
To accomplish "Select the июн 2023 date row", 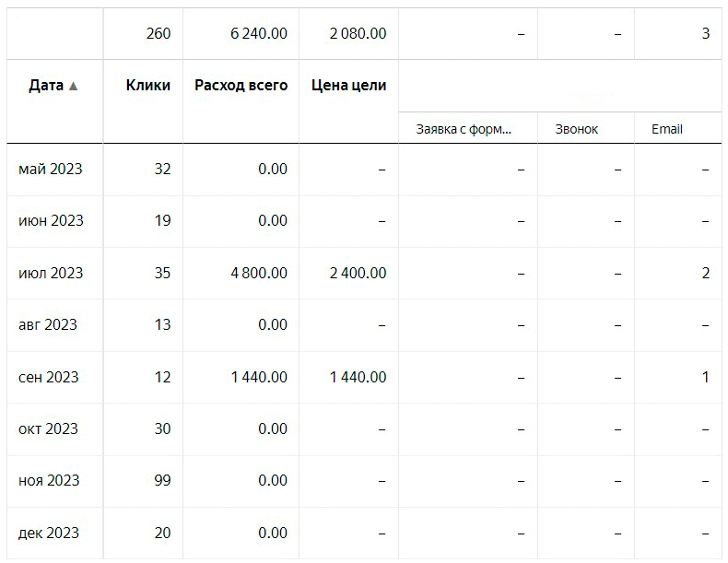I will 51,220.
